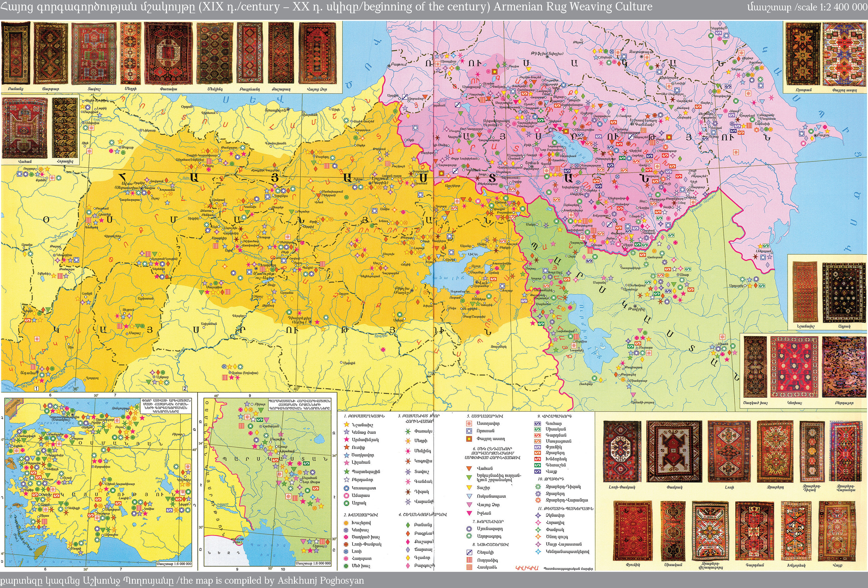Click the Ուղղաձիգ striped square legend icon
868x588 pixels.
(470, 560)
